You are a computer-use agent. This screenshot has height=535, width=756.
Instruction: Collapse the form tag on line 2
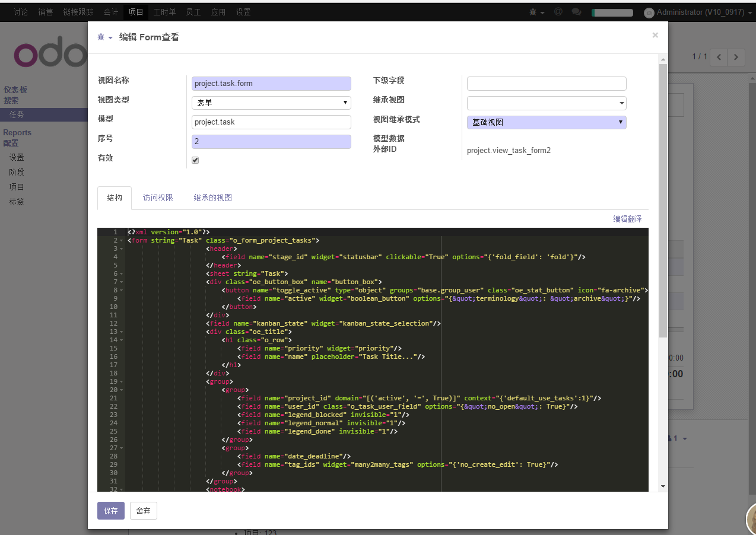pos(121,241)
